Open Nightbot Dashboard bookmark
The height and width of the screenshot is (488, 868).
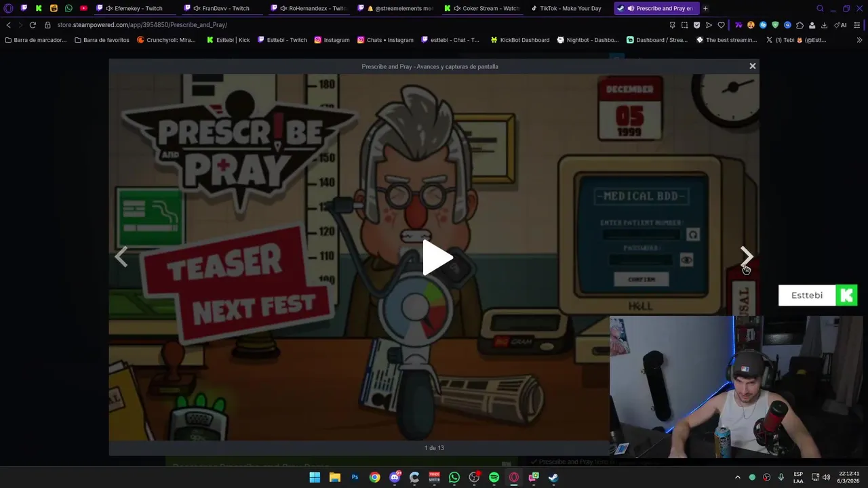coord(588,40)
